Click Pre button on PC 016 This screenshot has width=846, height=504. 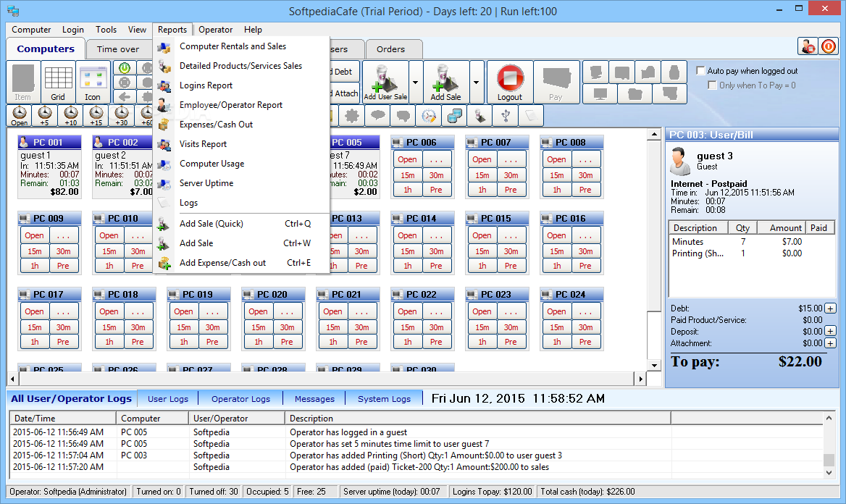(x=585, y=266)
